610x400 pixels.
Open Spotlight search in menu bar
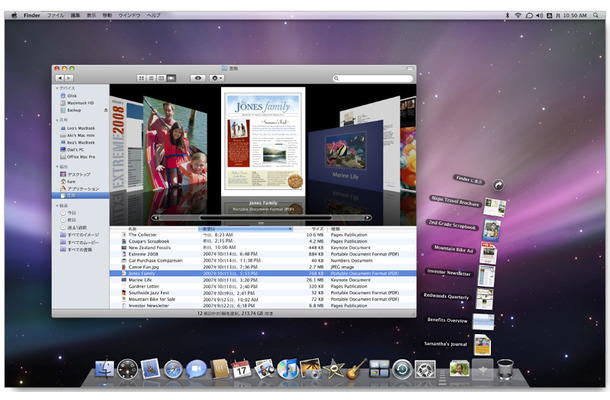point(598,15)
